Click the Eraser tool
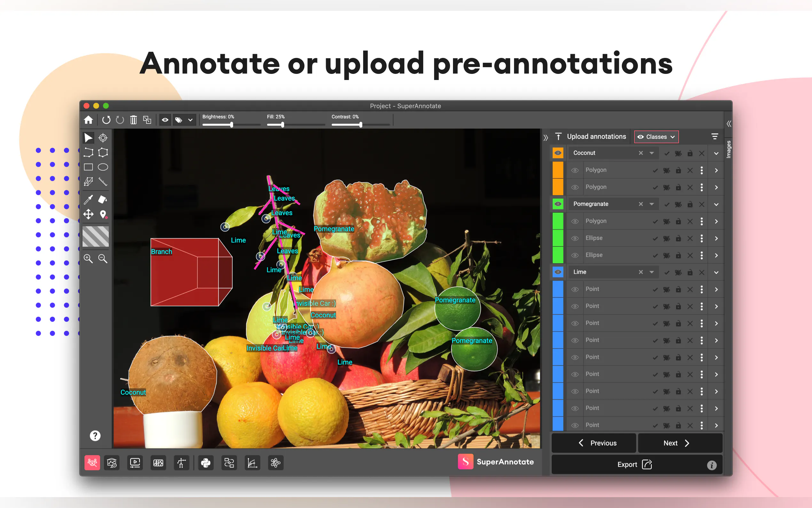Image resolution: width=812 pixels, height=508 pixels. pyautogui.click(x=103, y=200)
